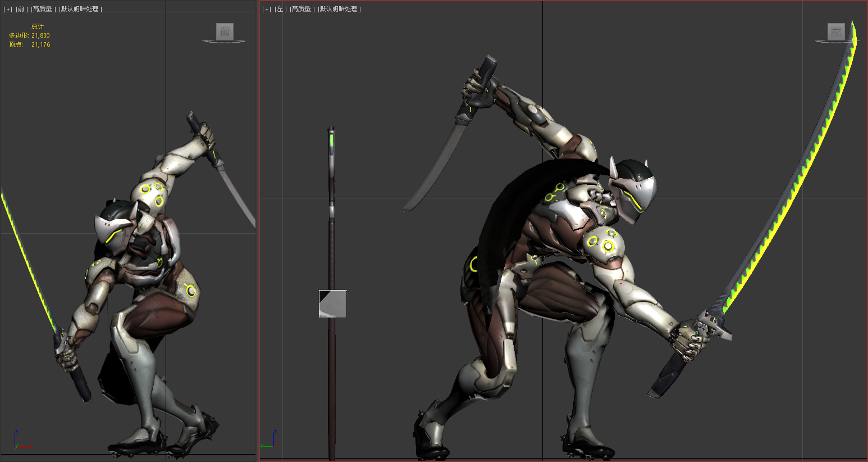Click the ViewCube 左 face in the side viewport
Viewport: 868px width, 462px height.
click(x=836, y=31)
